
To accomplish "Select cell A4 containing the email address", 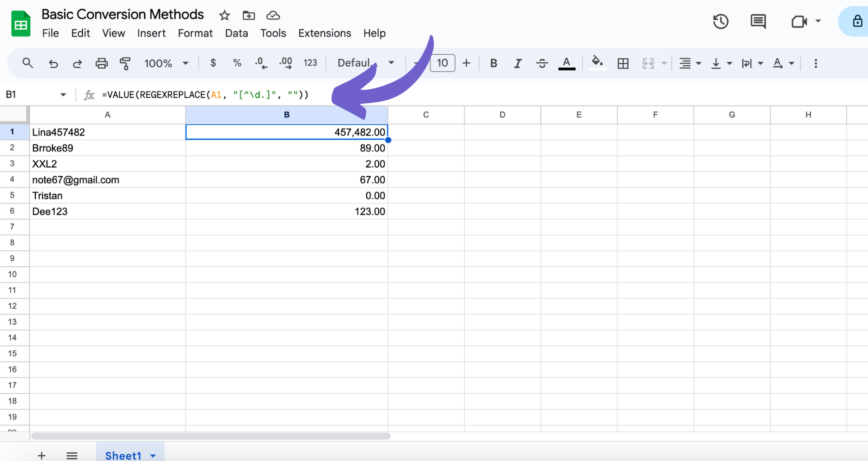I will tap(107, 179).
